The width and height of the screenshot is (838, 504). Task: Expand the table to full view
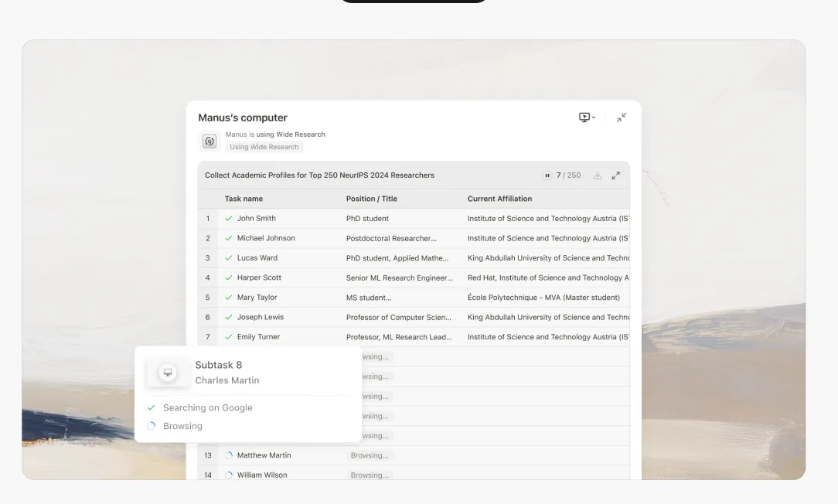(616, 175)
